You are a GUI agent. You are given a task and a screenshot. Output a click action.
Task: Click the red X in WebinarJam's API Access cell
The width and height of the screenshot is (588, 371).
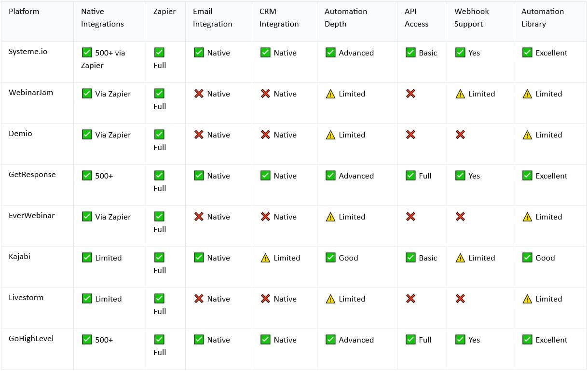(x=410, y=94)
